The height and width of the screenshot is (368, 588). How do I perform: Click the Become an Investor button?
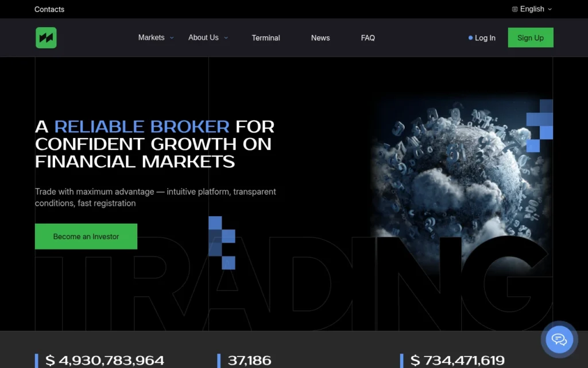(x=86, y=236)
